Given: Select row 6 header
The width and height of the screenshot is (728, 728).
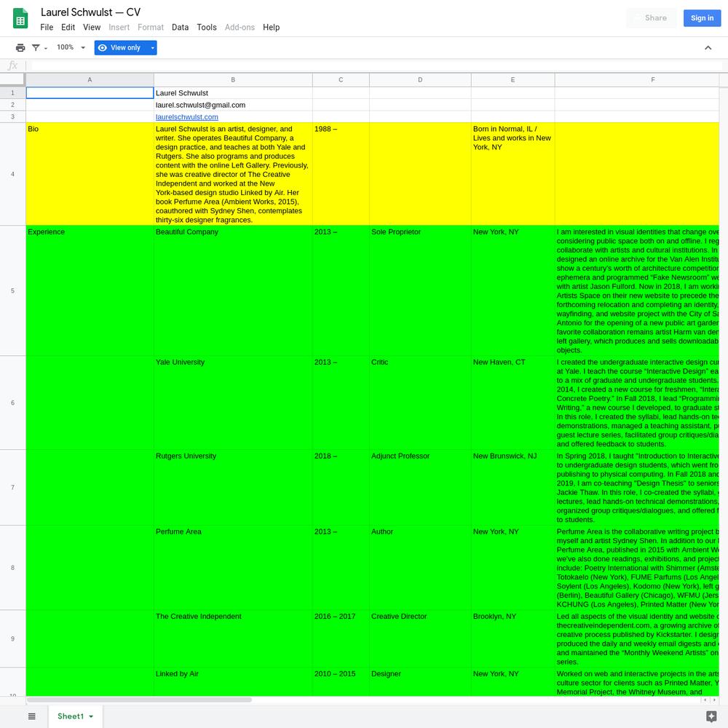Looking at the screenshot, I should coord(12,403).
